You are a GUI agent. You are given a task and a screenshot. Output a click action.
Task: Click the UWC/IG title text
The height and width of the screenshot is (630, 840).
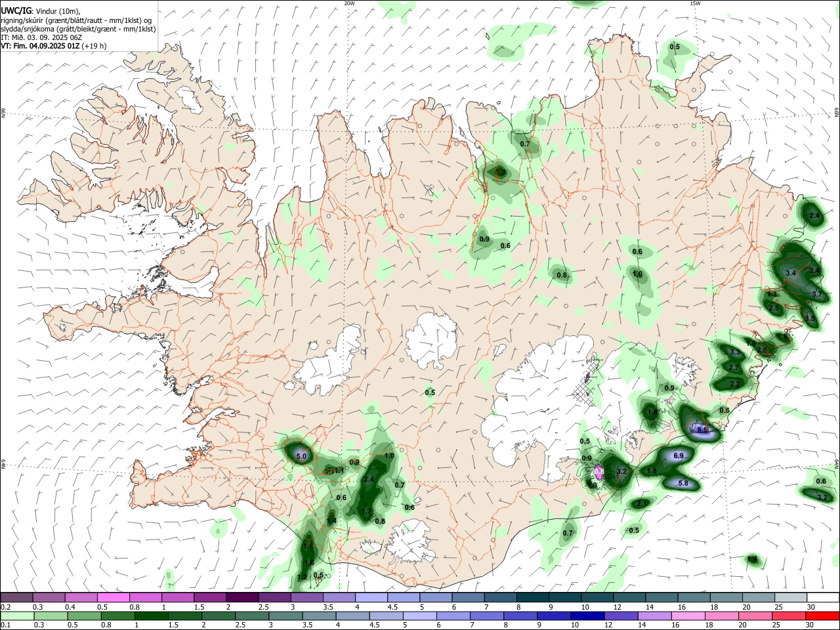pos(16,11)
